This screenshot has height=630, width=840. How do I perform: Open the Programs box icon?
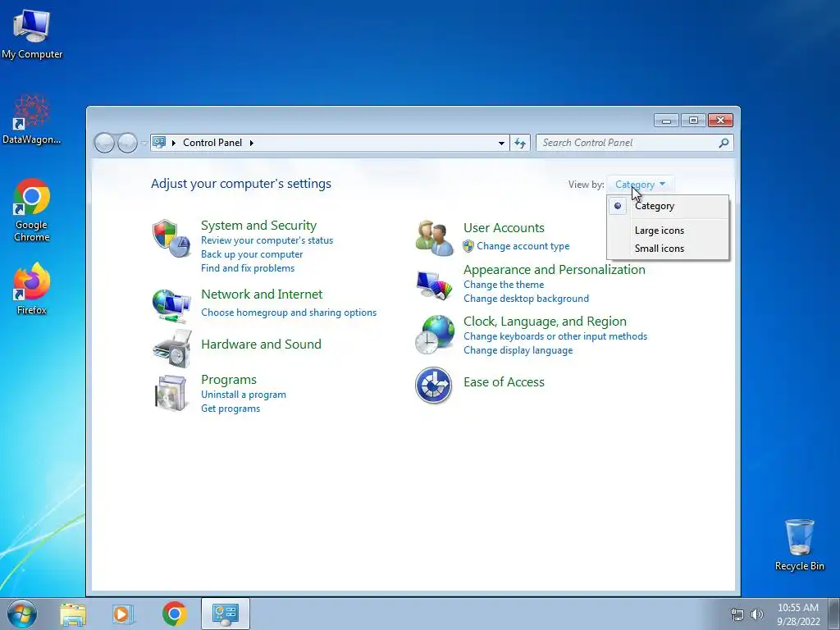pos(171,393)
